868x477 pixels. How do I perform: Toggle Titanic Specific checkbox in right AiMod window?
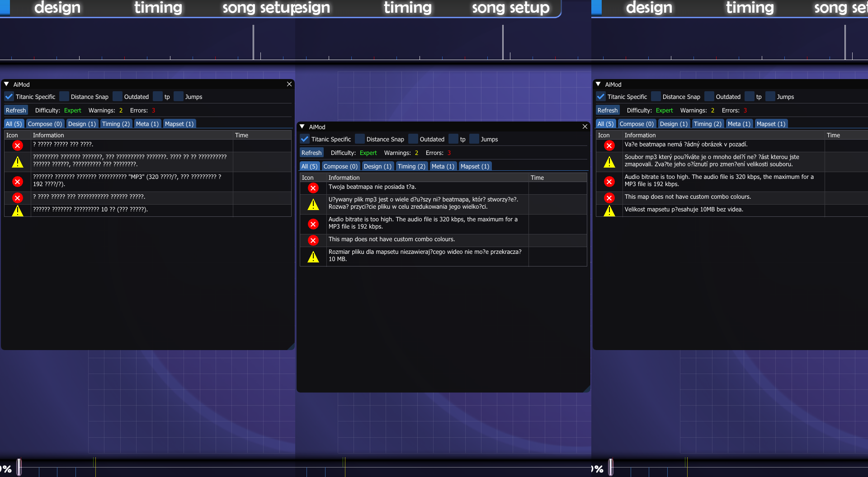point(601,97)
